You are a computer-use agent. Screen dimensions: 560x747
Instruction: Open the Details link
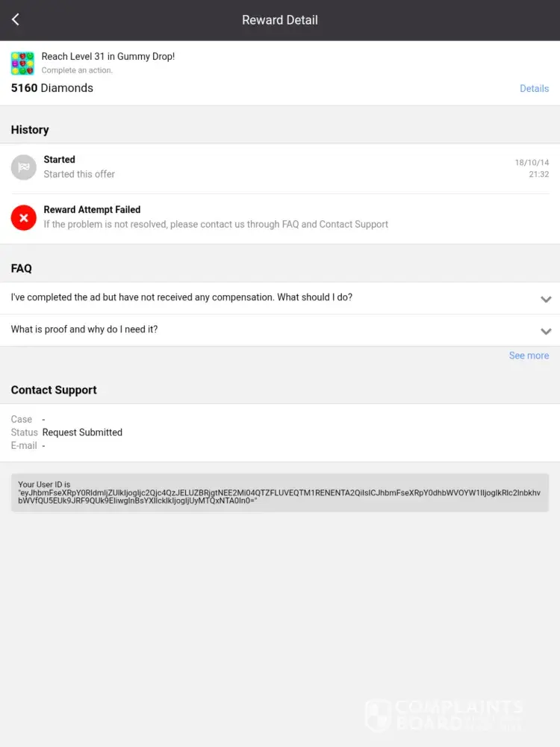coord(534,88)
